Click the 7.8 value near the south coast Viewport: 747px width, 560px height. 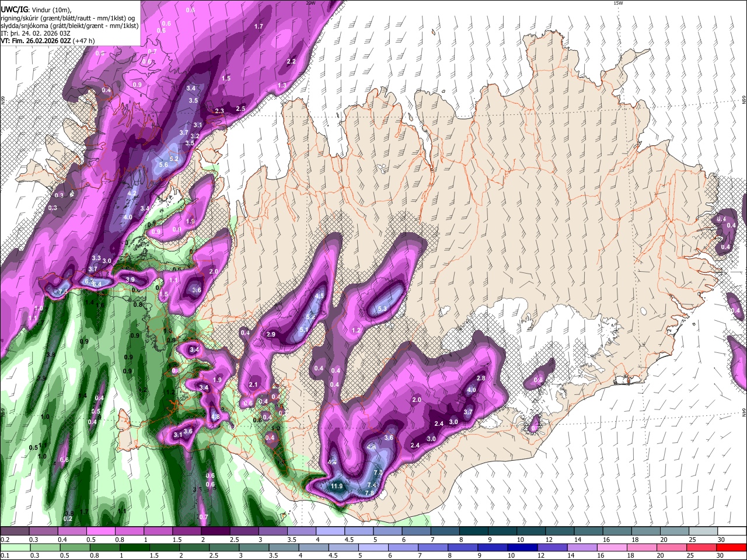click(369, 493)
